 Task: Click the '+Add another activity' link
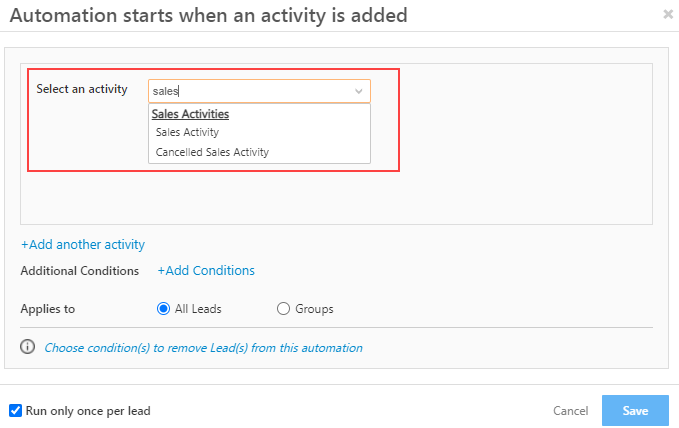pos(83,244)
